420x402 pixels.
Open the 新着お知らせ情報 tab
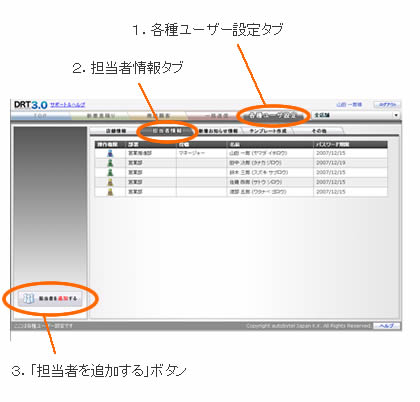point(218,131)
